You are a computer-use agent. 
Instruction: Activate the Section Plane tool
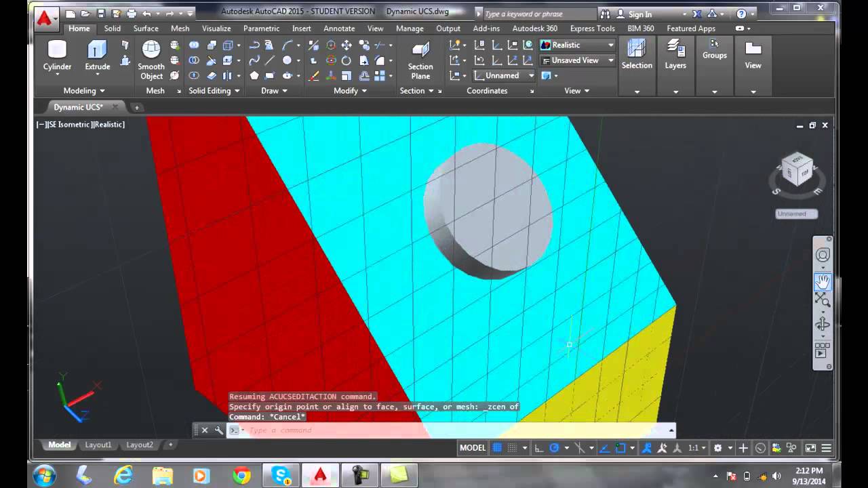coord(420,60)
